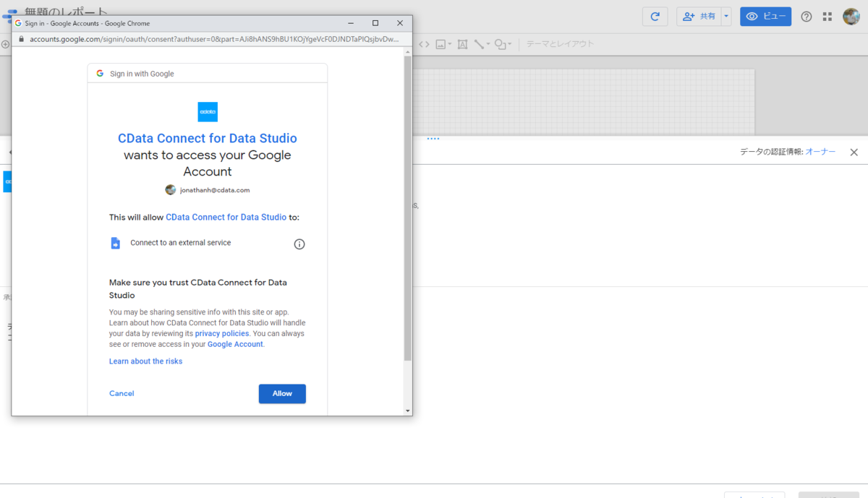Click テーマとレイアウト in the toolbar

coord(560,44)
